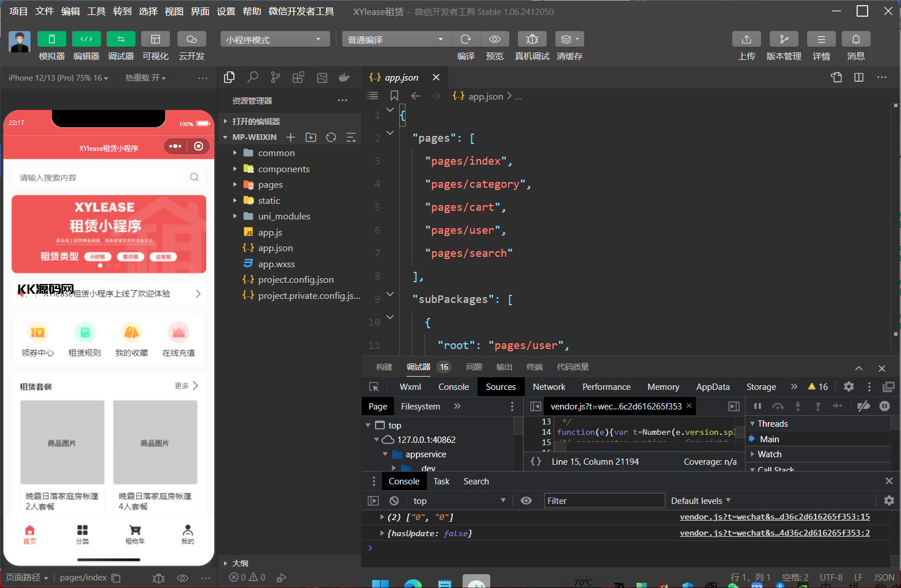
Task: Toggle the Editor panel button
Action: pyautogui.click(x=86, y=39)
